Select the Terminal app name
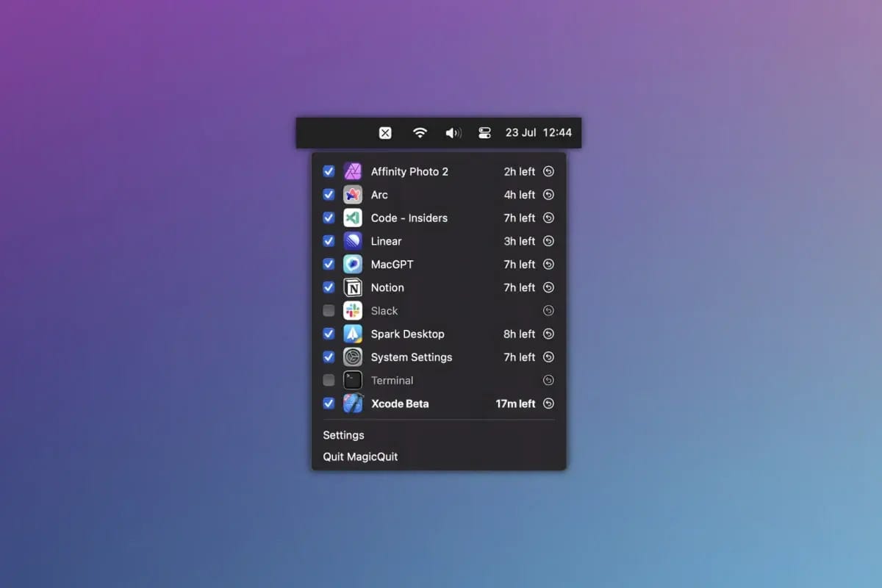882x588 pixels. tap(392, 380)
